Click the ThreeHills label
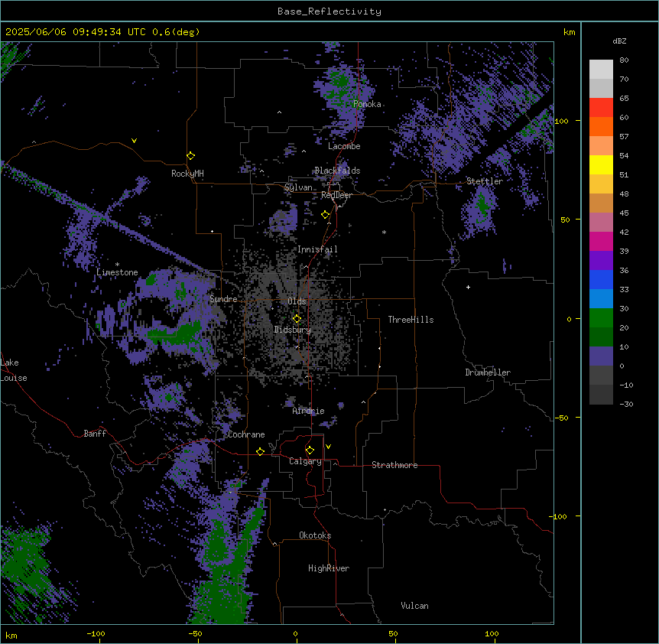This screenshot has height=644, width=659. [x=411, y=320]
